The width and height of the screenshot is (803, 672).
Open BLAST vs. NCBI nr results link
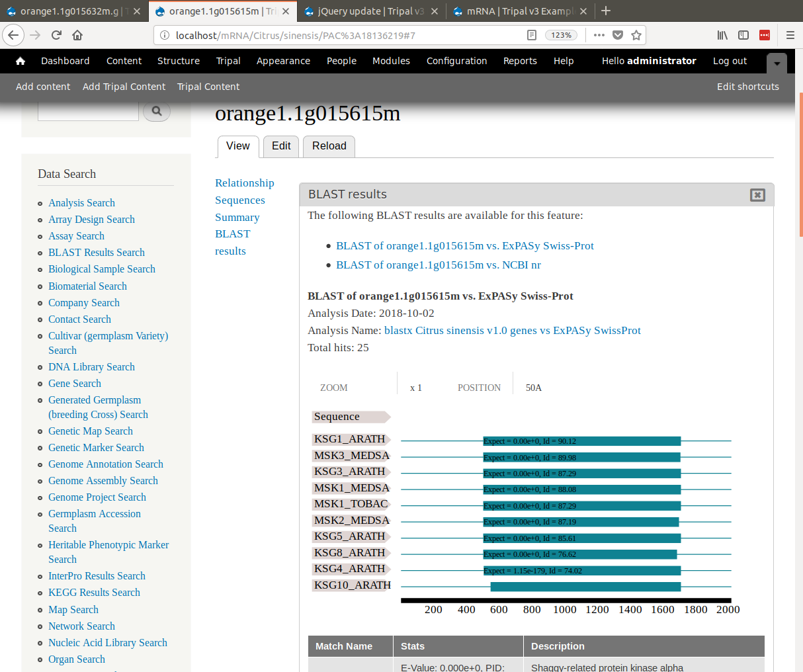pos(438,265)
